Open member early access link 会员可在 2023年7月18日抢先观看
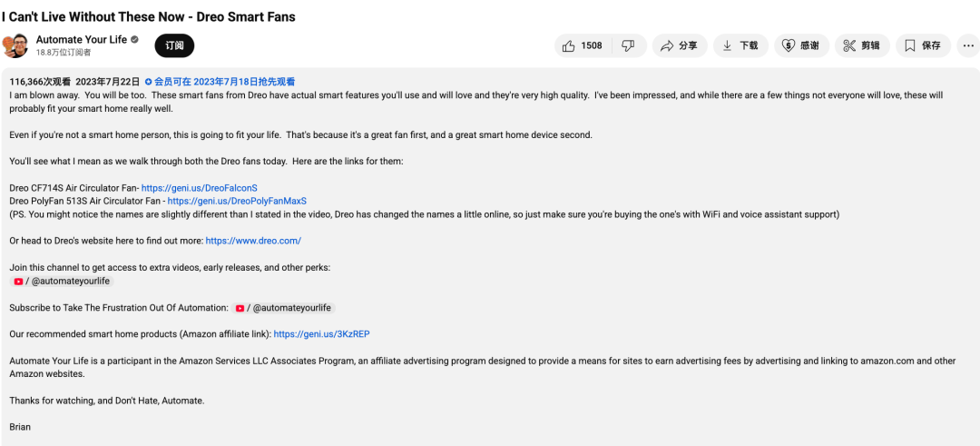The height and width of the screenshot is (446, 980). pyautogui.click(x=225, y=82)
